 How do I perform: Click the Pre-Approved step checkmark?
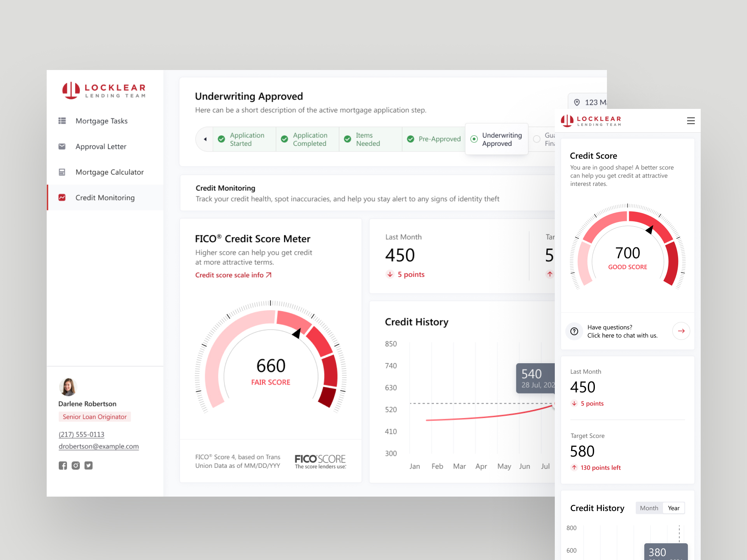(x=410, y=139)
